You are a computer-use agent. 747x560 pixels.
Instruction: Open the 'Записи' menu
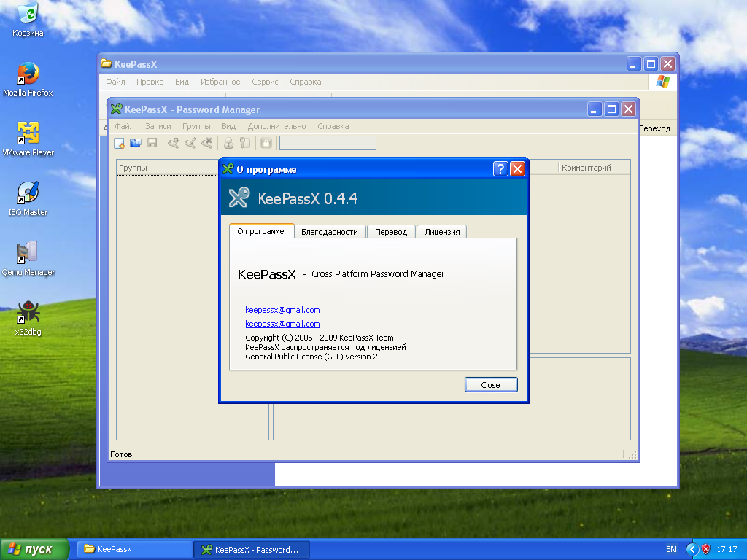[158, 126]
